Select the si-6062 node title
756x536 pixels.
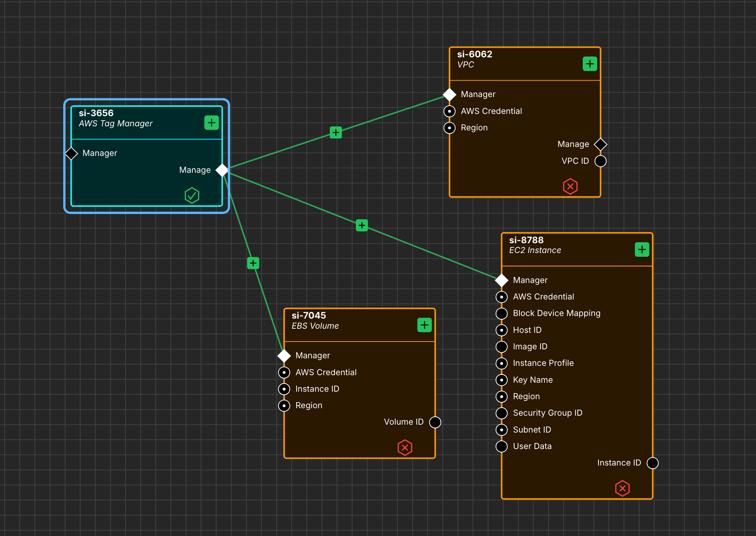(x=475, y=54)
